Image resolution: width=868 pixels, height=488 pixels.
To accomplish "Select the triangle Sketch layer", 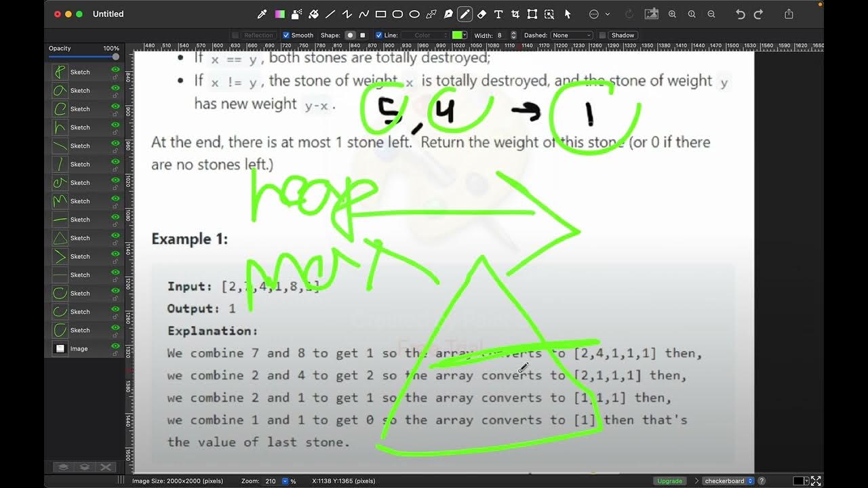I will [x=84, y=238].
